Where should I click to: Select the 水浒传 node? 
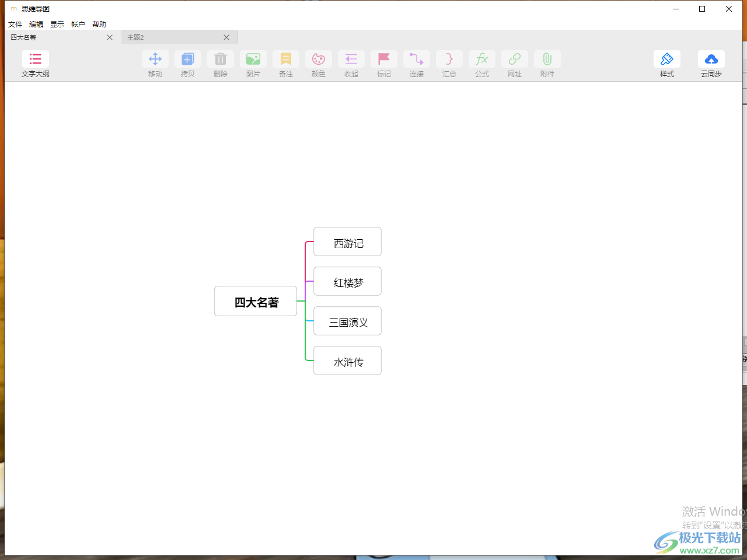[x=347, y=360]
